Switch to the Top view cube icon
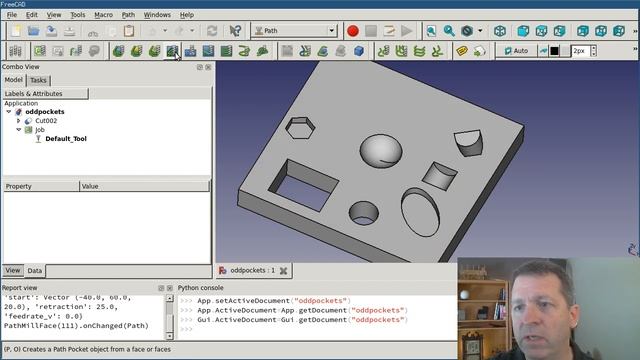The height and width of the screenshot is (360, 640). tap(541, 31)
